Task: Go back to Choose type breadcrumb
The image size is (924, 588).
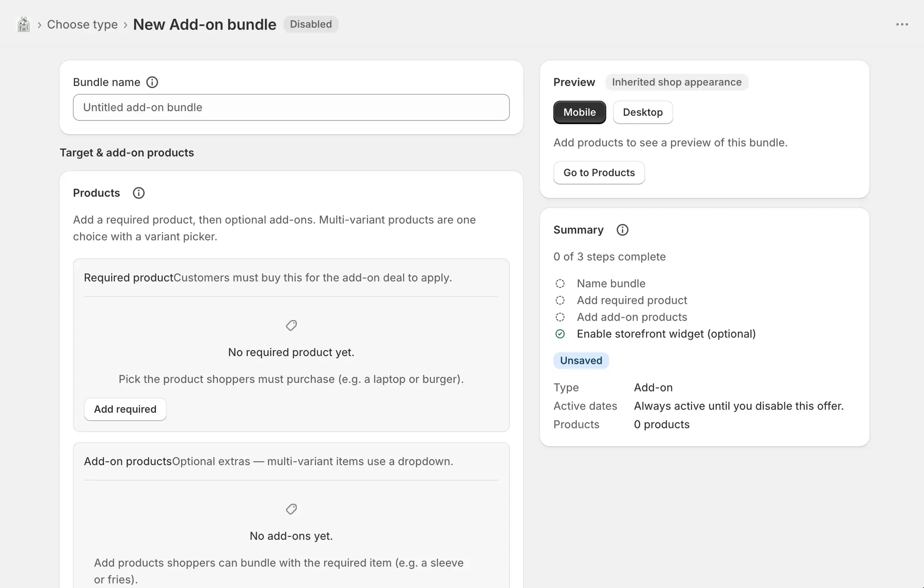Action: 82,24
